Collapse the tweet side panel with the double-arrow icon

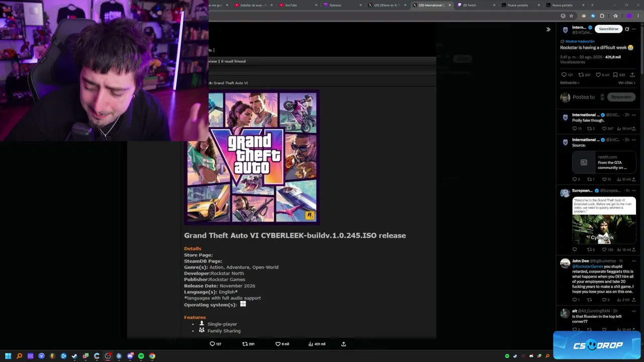pyautogui.click(x=548, y=29)
